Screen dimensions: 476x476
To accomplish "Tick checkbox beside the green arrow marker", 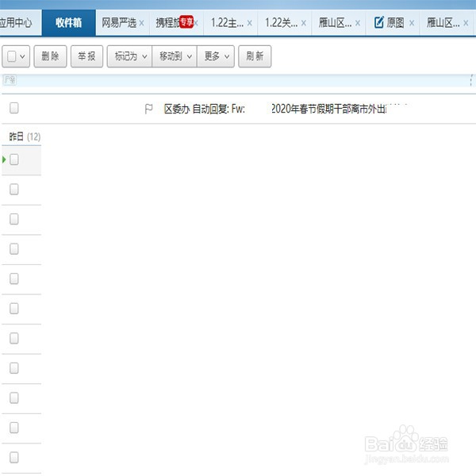I will coord(14,159).
